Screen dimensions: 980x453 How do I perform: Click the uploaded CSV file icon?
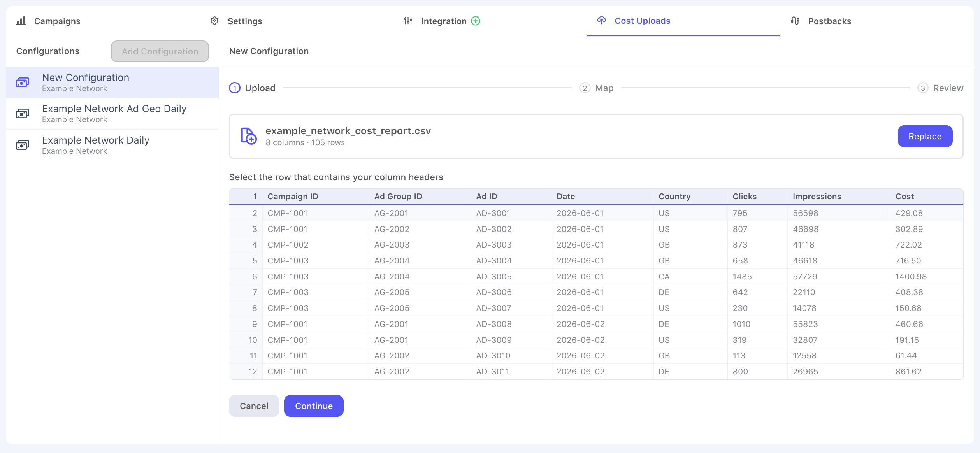pyautogui.click(x=249, y=136)
